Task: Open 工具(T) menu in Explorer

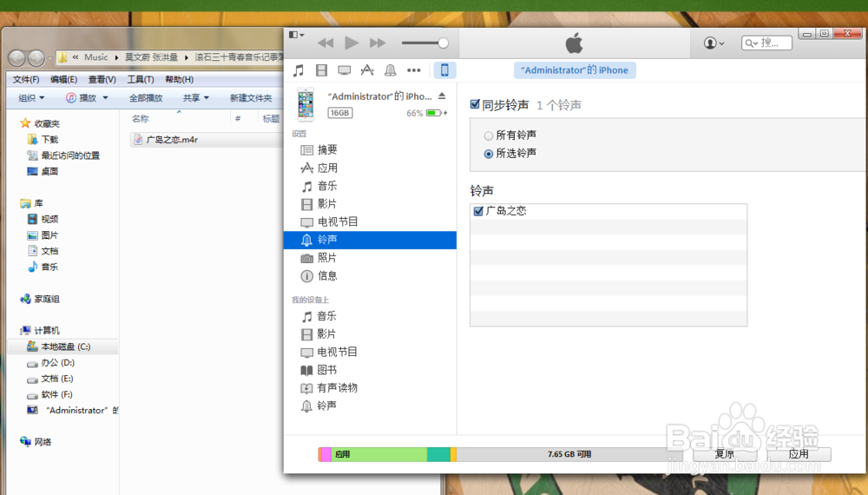Action: (x=141, y=80)
